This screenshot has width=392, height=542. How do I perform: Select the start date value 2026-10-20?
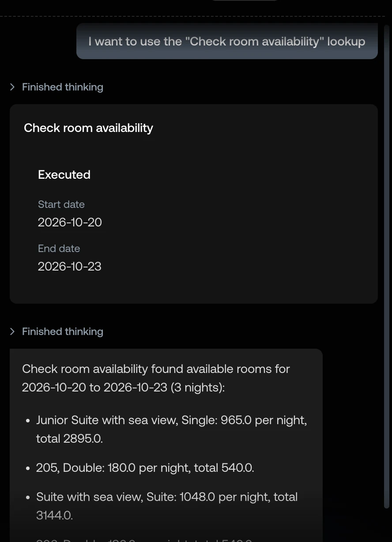coord(70,222)
